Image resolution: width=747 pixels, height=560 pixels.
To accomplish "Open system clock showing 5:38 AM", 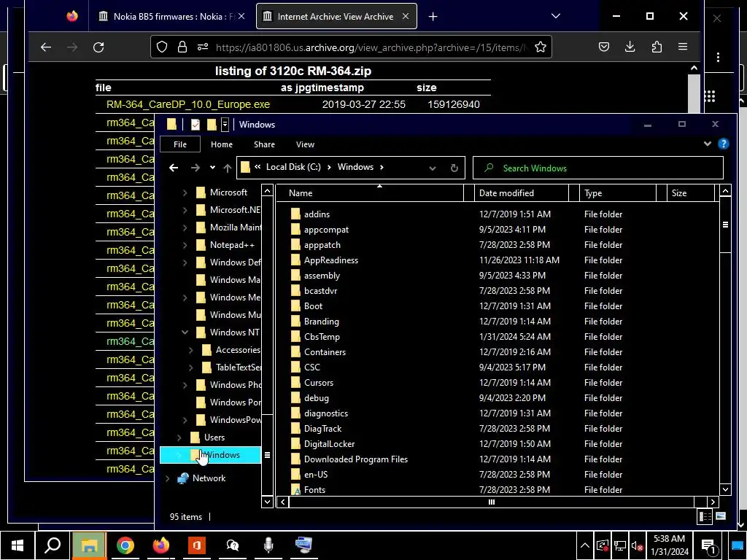I will tap(670, 545).
